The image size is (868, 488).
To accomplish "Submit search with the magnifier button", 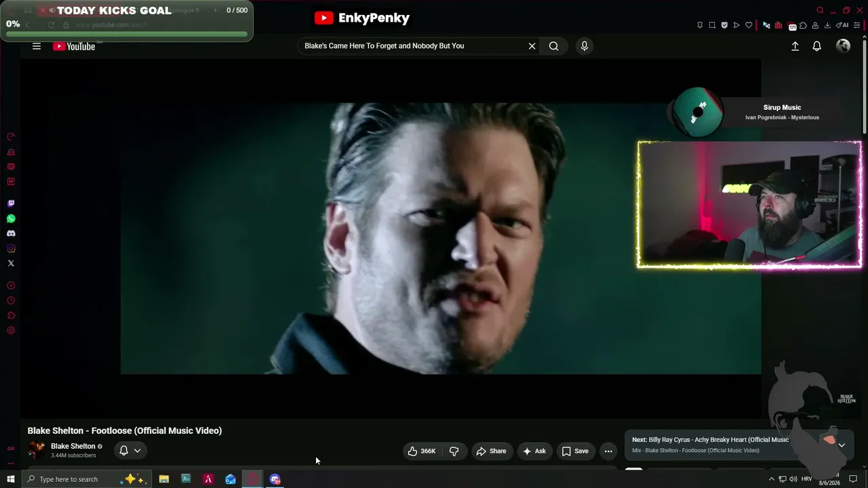I will [x=554, y=46].
